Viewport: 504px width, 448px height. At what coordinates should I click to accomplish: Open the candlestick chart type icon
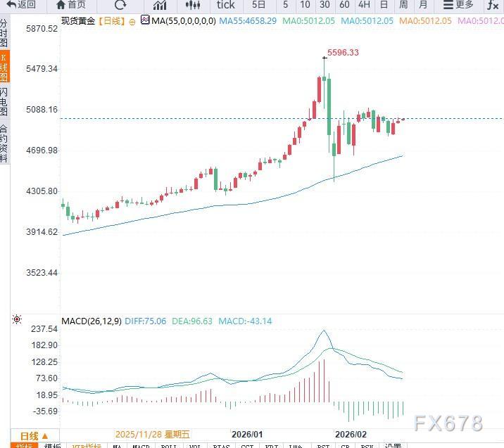point(159,5)
